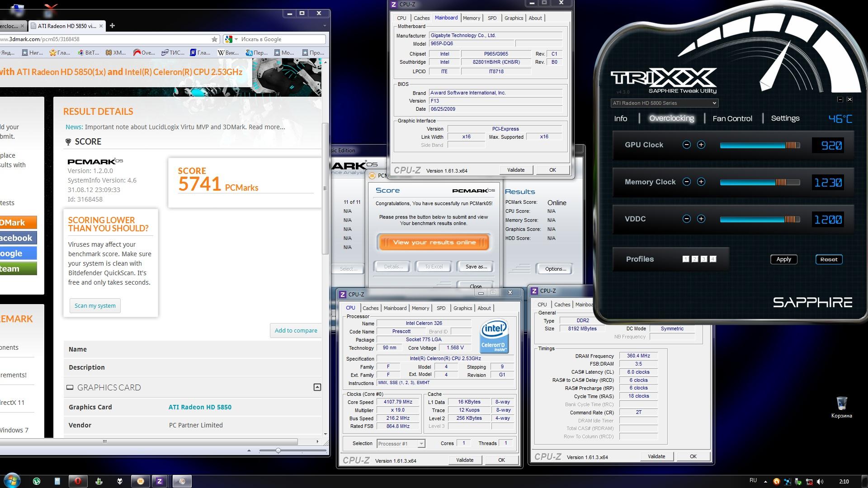
Task: Open the Wikipedia bookmark in bookmarks bar
Action: (x=228, y=52)
